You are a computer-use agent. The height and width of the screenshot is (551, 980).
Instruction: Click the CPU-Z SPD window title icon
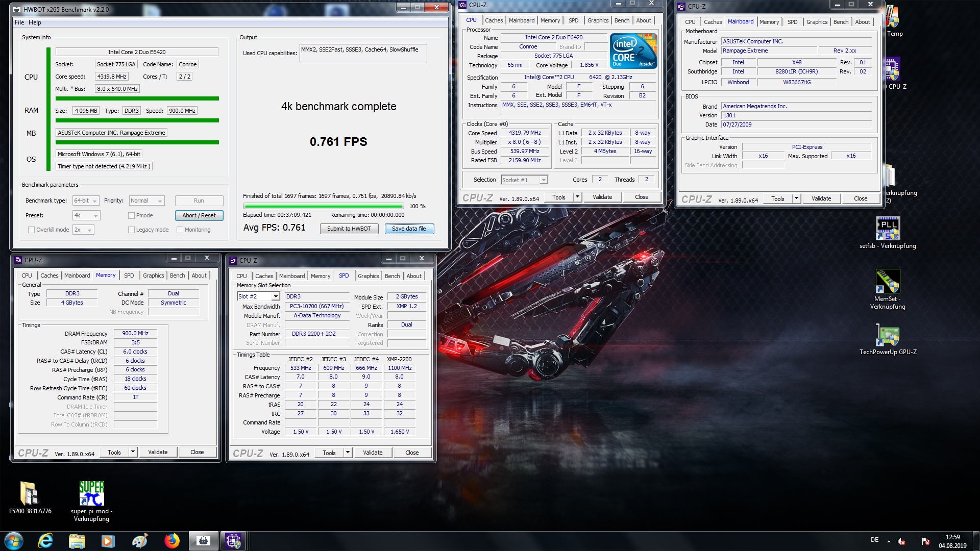(233, 260)
